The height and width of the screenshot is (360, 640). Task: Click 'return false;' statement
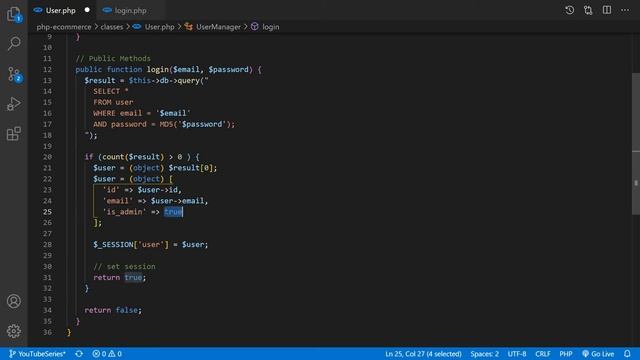point(113,310)
